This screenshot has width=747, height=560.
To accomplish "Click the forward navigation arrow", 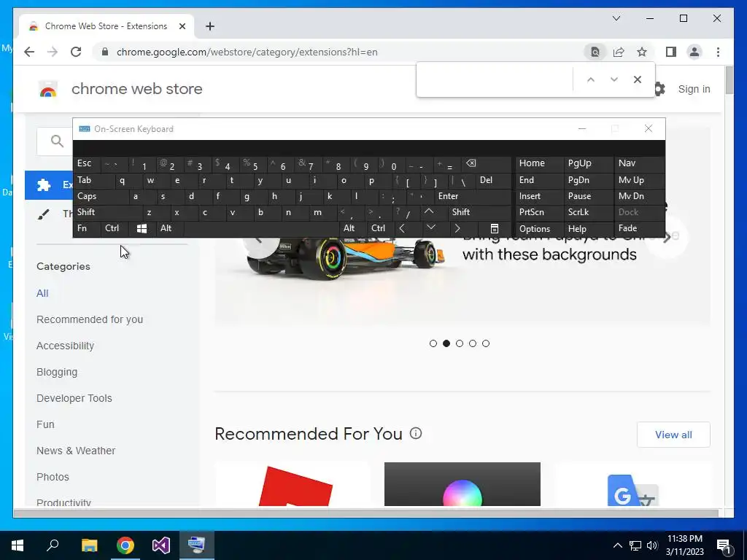I will (x=53, y=52).
